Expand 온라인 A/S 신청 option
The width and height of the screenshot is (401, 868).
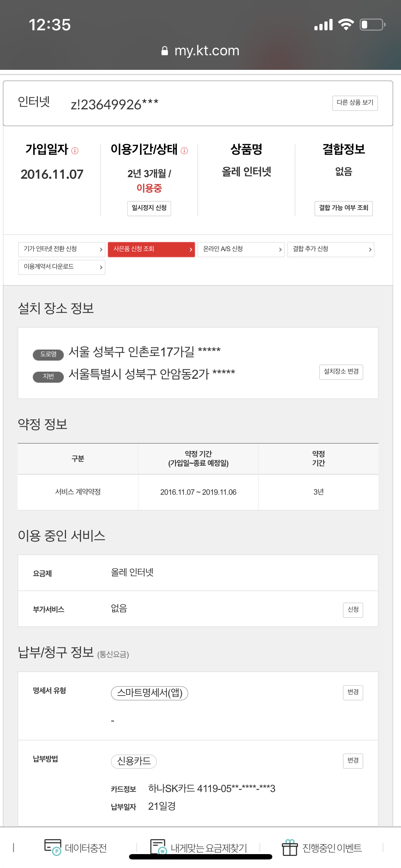241,249
